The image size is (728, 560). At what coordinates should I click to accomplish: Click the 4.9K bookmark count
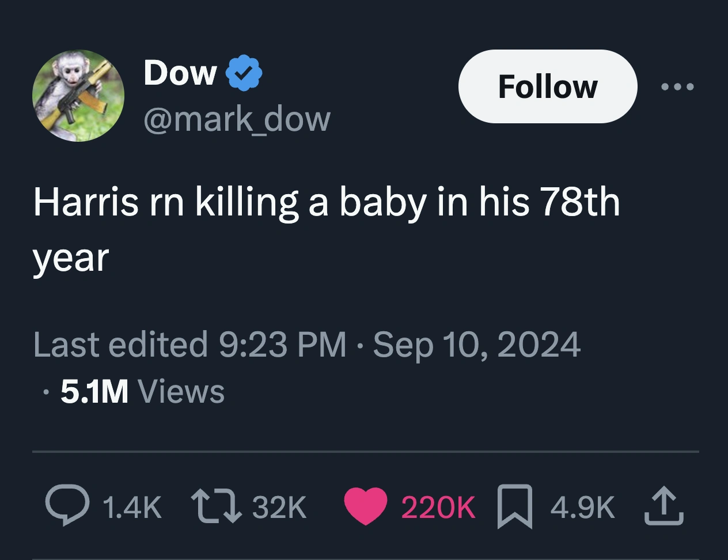tap(582, 507)
